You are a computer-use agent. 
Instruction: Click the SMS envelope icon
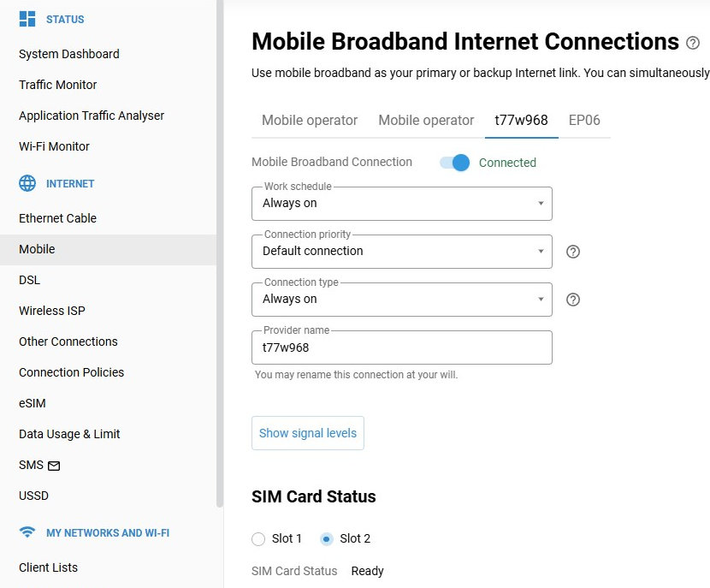tap(54, 466)
